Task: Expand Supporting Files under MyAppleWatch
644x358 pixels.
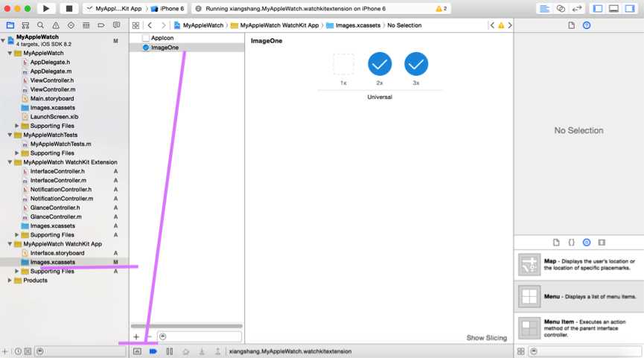Action: point(17,126)
